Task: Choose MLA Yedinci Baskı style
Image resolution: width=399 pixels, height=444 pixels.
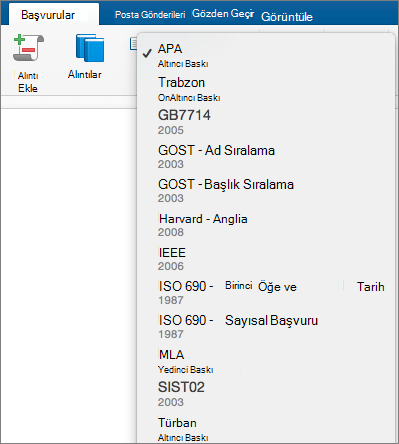Action: tap(266, 361)
